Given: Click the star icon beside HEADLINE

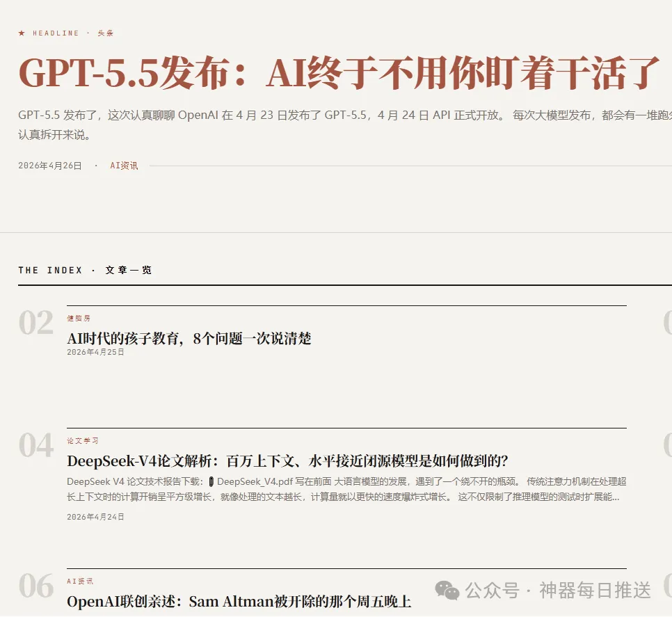Looking at the screenshot, I should point(22,33).
